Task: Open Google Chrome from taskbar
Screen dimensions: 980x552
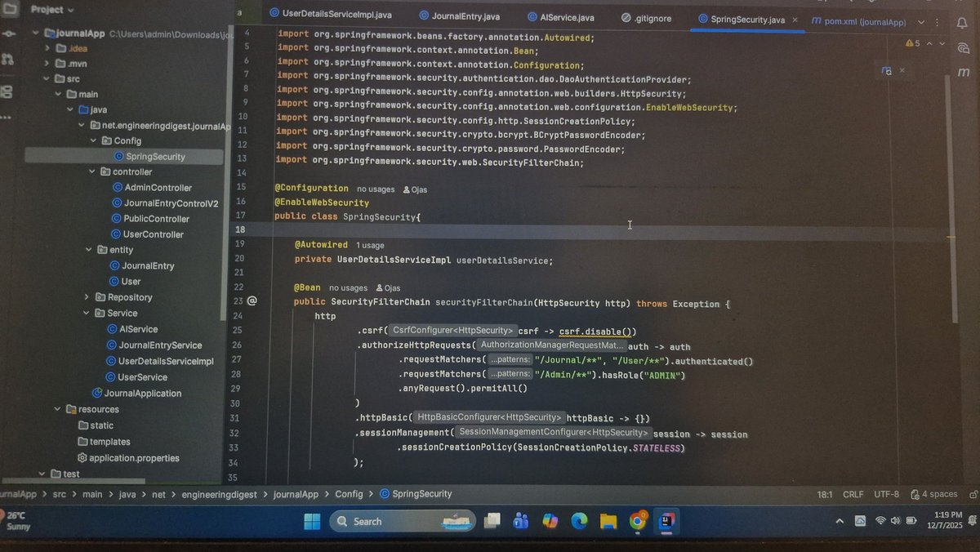Action: [x=638, y=521]
